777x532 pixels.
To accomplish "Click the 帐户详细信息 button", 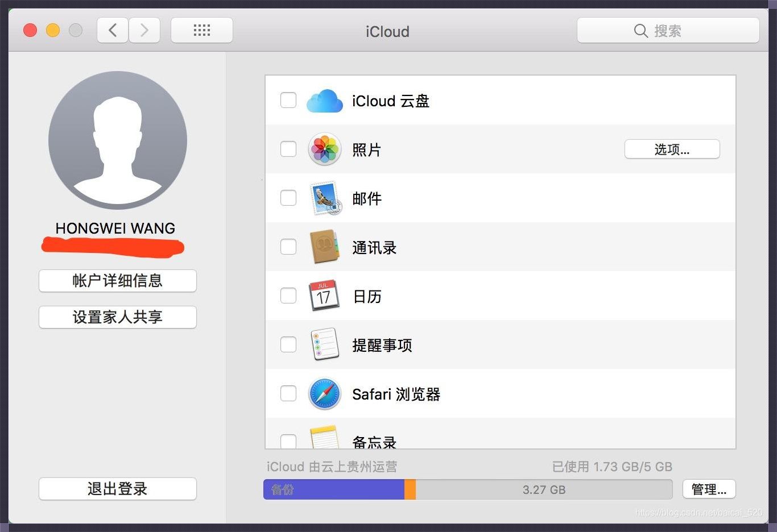I will pyautogui.click(x=118, y=281).
